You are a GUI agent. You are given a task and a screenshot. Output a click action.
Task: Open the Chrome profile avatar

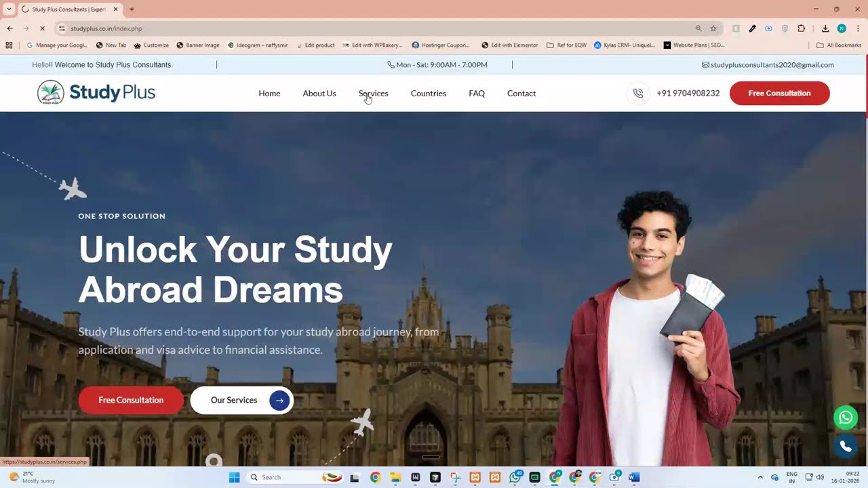click(x=842, y=28)
